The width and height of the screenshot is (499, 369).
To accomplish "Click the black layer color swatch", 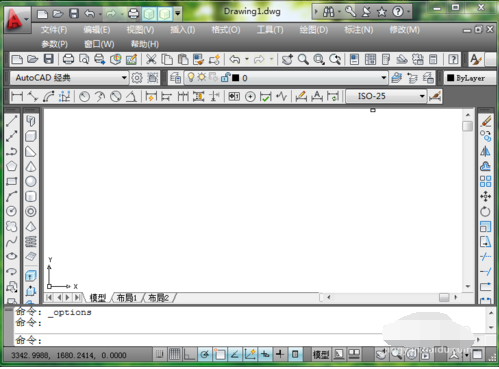I will click(236, 78).
